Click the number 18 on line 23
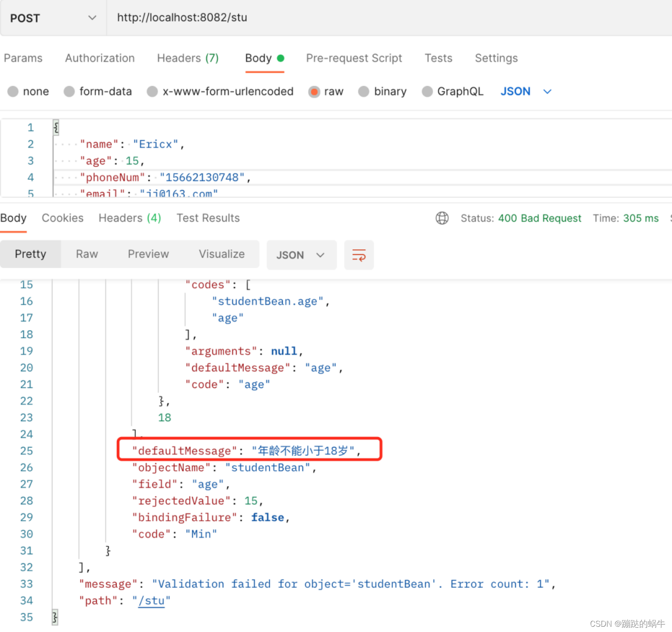Screen dimensions: 672x632 pyautogui.click(x=164, y=418)
